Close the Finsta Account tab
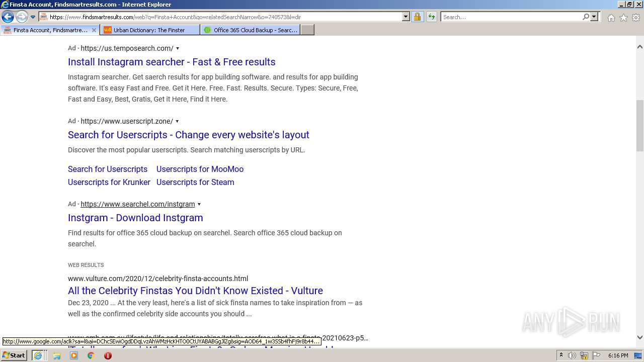Viewport: 644px width, 362px height. pos(94,30)
